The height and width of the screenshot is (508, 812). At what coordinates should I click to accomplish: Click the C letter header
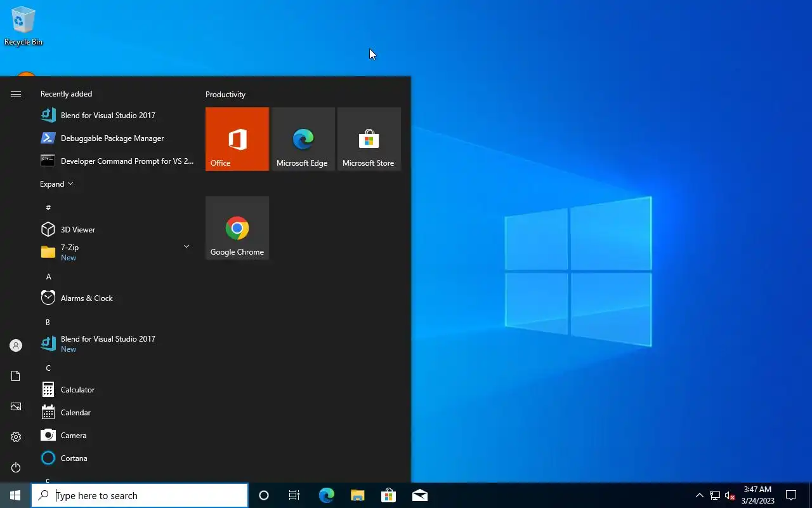[x=48, y=368]
